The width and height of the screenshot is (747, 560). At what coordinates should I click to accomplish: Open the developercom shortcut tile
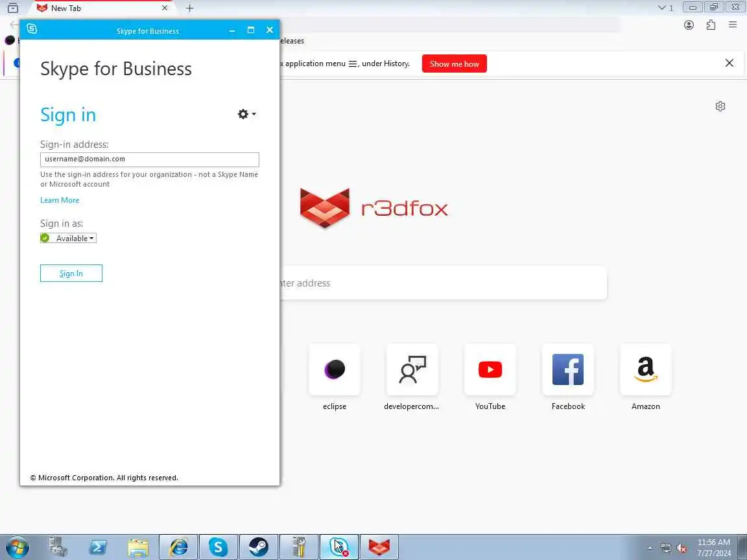[412, 369]
